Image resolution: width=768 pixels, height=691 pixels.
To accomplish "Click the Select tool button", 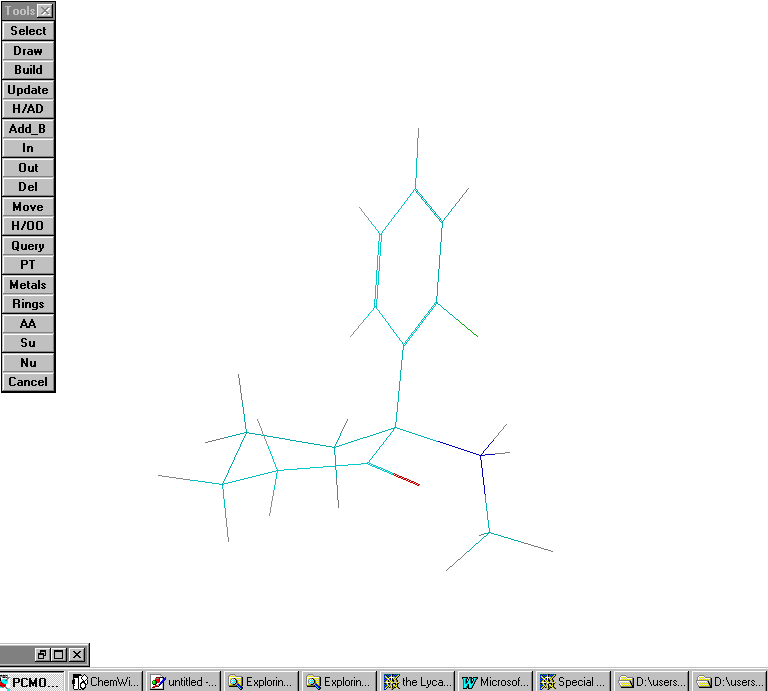I will pyautogui.click(x=28, y=31).
